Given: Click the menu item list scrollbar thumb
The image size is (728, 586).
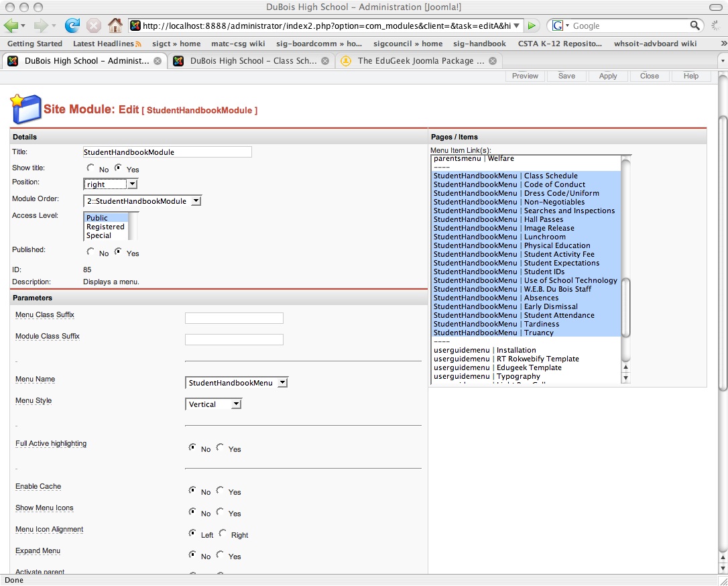Looking at the screenshot, I should coord(626,307).
